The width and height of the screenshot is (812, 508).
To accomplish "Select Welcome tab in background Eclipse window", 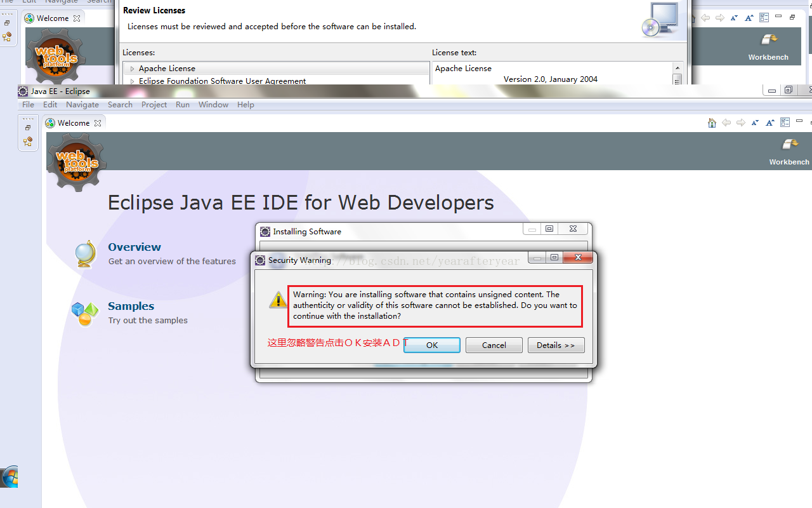I will click(x=53, y=18).
